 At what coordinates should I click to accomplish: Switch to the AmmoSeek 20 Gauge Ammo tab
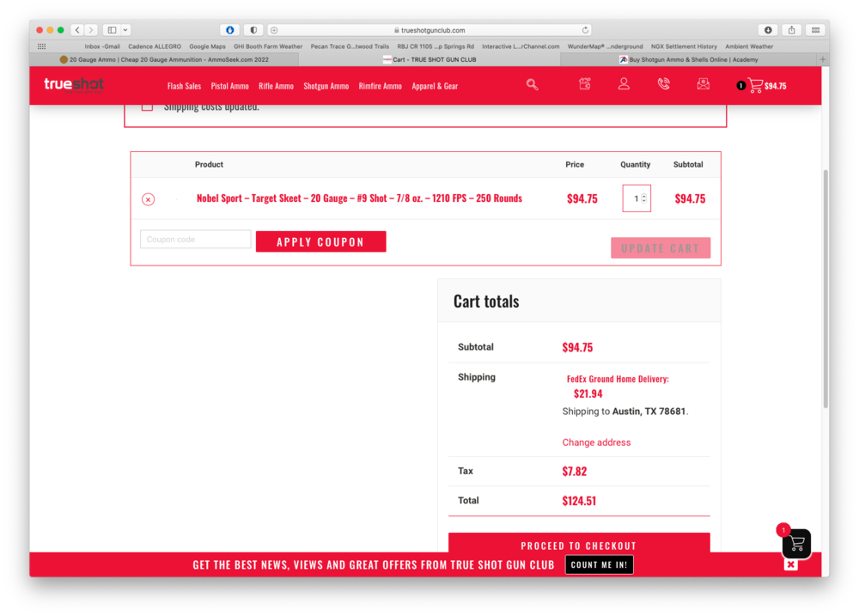[164, 59]
